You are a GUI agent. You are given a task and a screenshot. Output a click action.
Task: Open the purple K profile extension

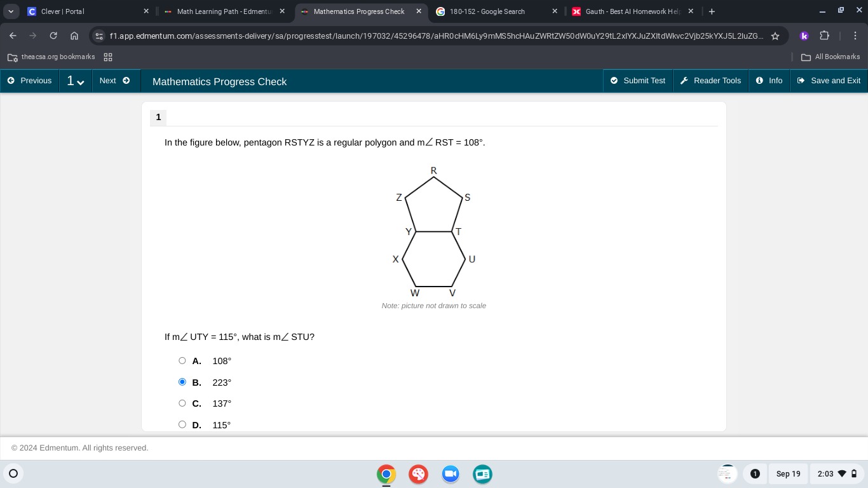(804, 36)
